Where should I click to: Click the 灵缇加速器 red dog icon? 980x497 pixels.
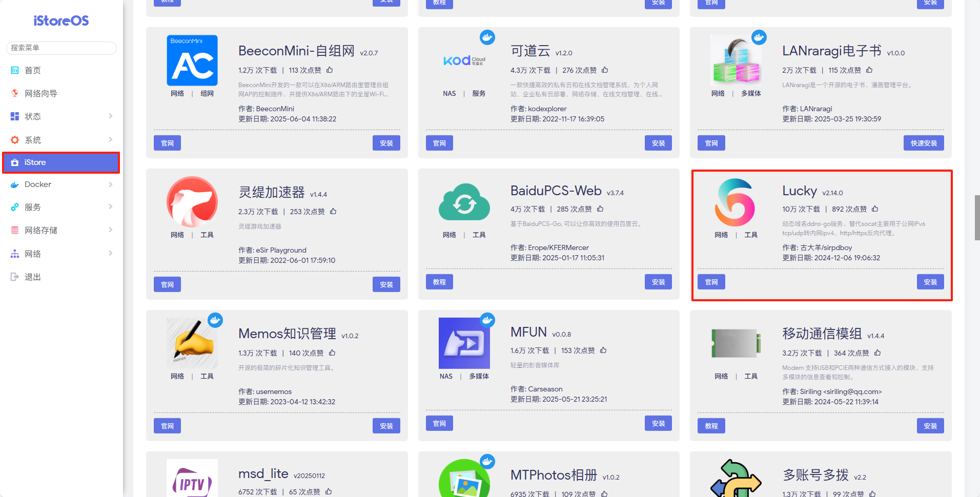point(192,202)
